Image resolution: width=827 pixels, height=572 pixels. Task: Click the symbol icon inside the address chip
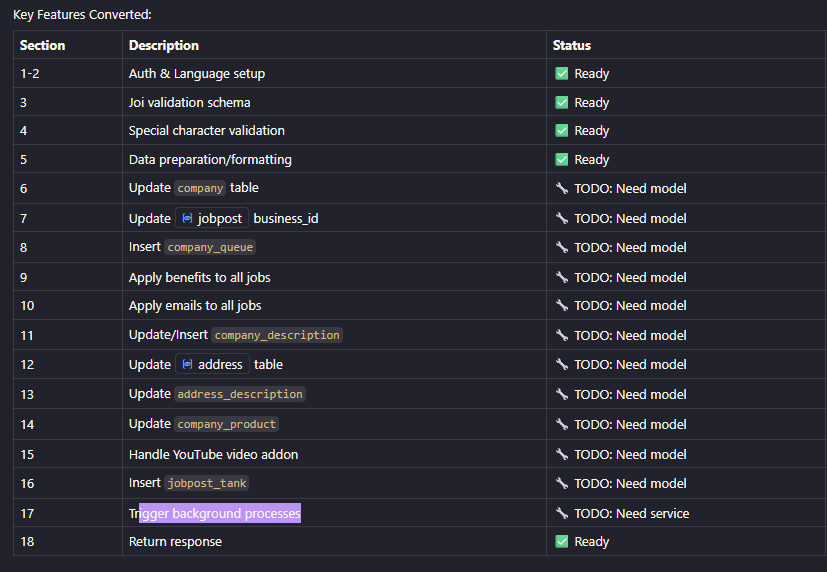click(187, 364)
